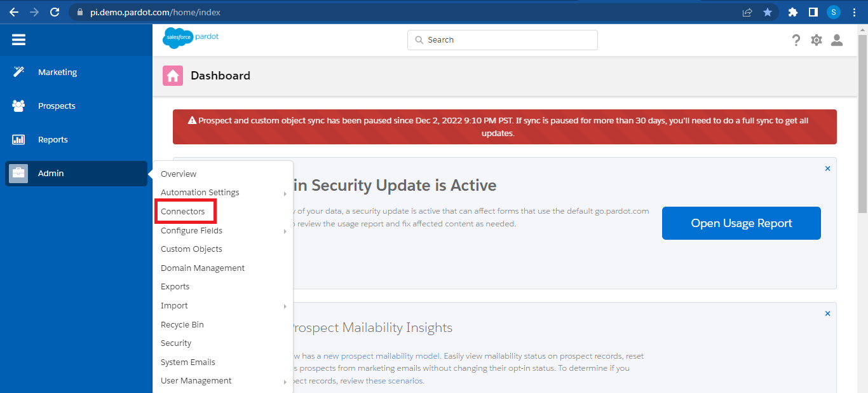The height and width of the screenshot is (393, 868).
Task: Click the Prospects people icon
Action: tap(18, 106)
